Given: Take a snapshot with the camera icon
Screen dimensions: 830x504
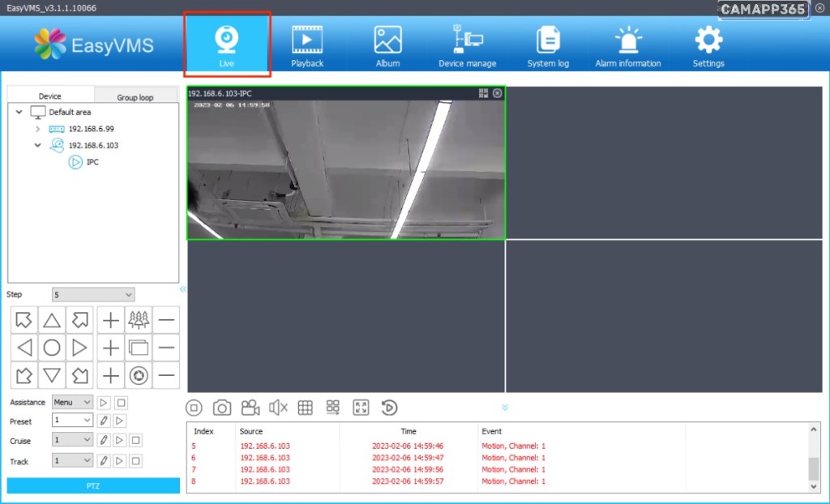Looking at the screenshot, I should pyautogui.click(x=222, y=408).
